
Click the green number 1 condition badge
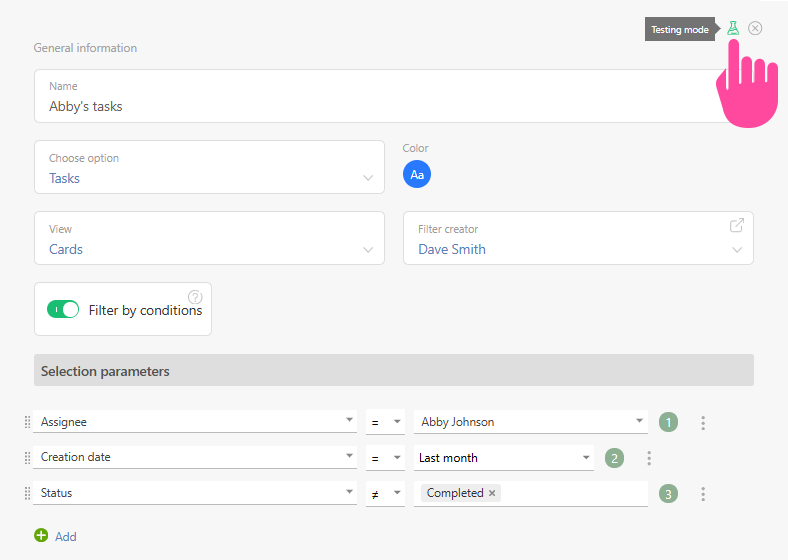tap(668, 422)
